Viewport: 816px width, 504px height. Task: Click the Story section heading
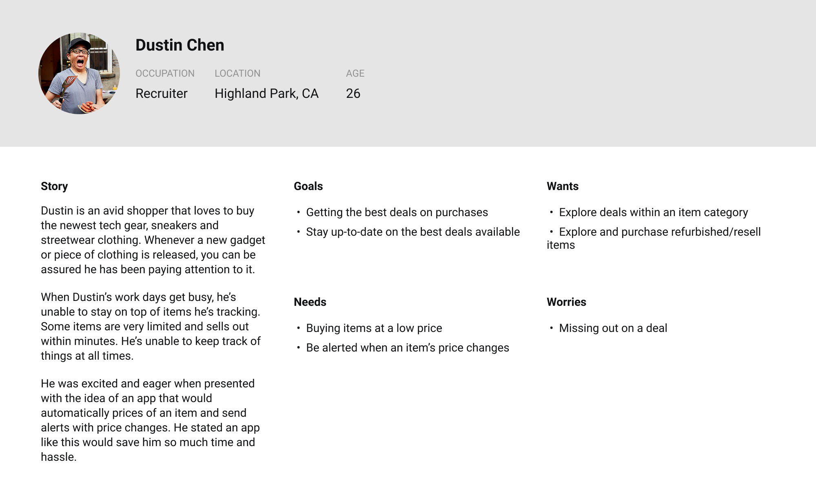[54, 186]
